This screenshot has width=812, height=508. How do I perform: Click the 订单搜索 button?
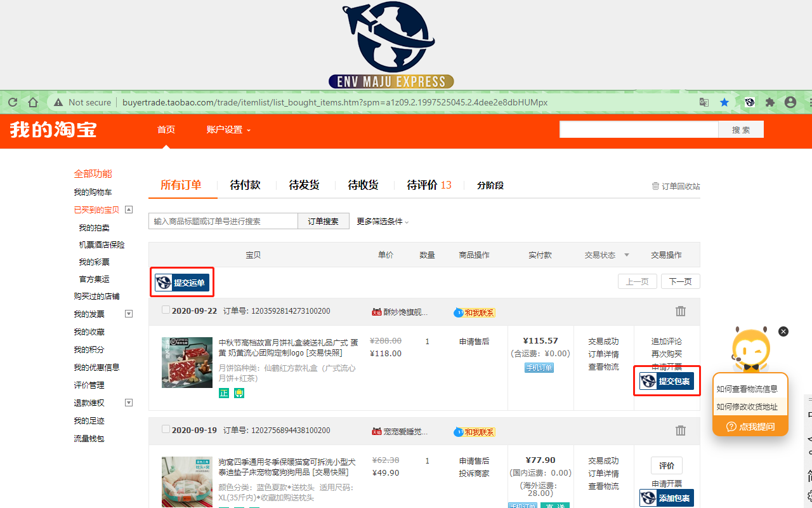pos(324,221)
